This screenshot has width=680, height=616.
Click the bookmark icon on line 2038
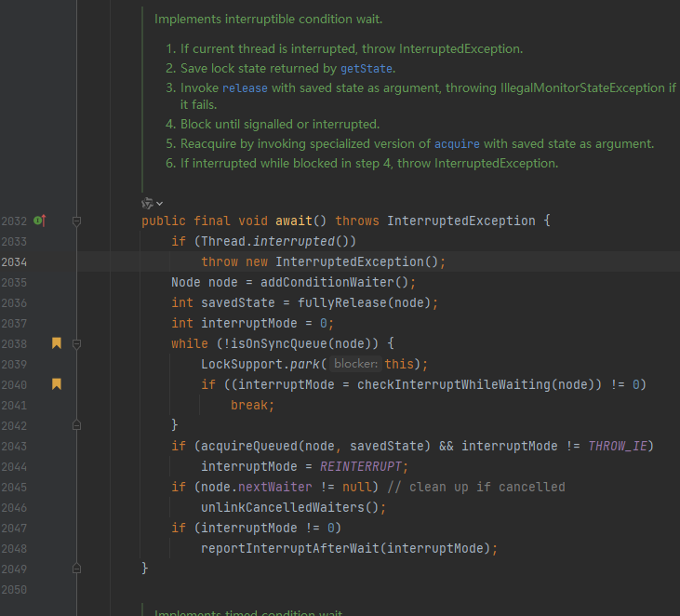(57, 343)
